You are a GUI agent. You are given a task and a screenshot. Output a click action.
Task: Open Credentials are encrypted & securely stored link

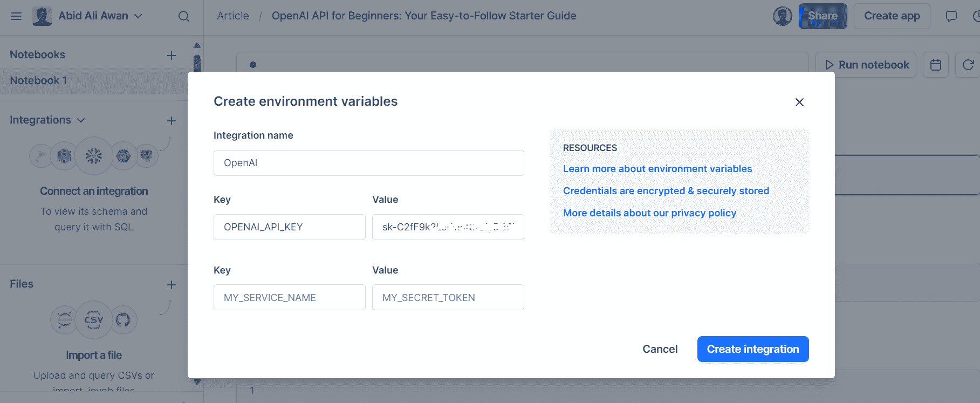(666, 191)
